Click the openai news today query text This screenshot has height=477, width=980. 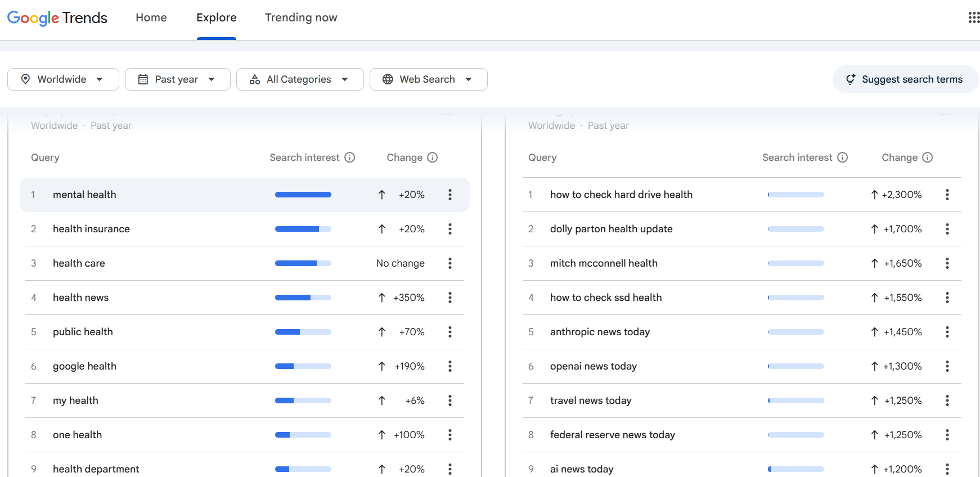coord(594,366)
